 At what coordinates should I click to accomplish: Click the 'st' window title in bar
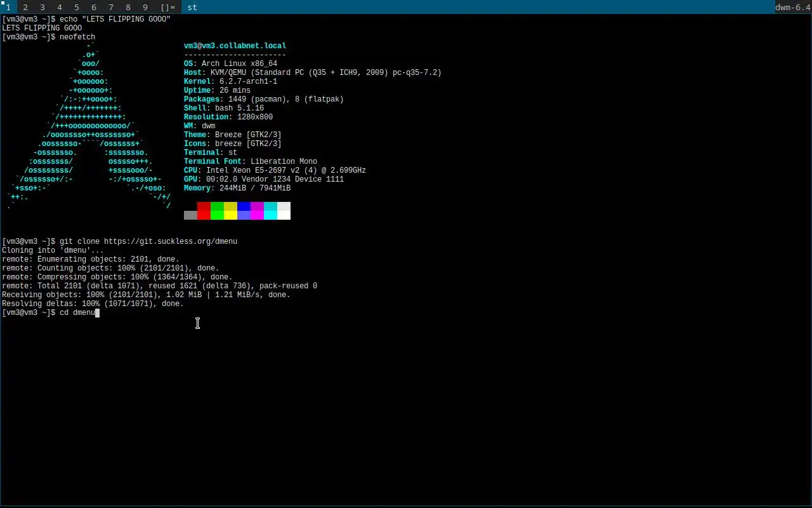pyautogui.click(x=192, y=7)
